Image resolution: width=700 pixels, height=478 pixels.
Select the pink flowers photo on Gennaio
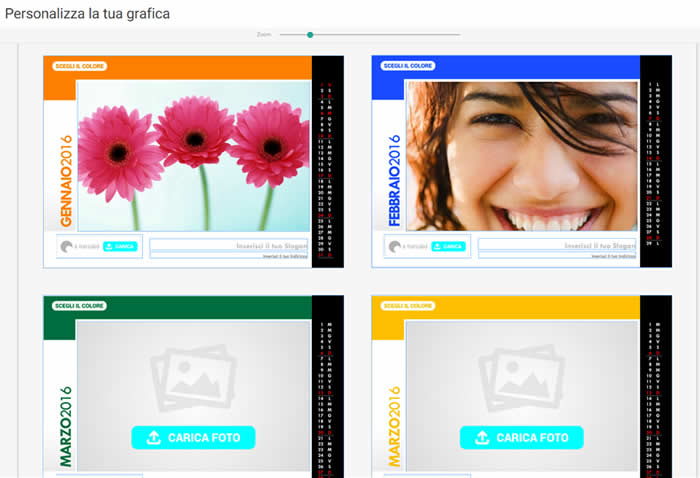(x=194, y=156)
